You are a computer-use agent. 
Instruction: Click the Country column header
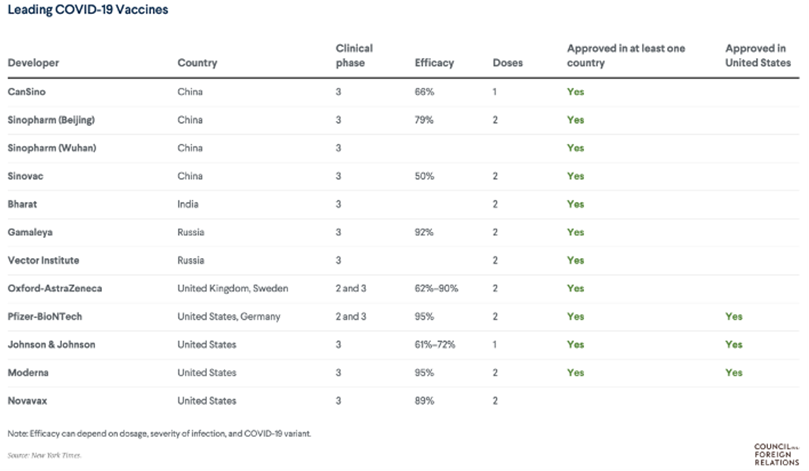point(197,63)
